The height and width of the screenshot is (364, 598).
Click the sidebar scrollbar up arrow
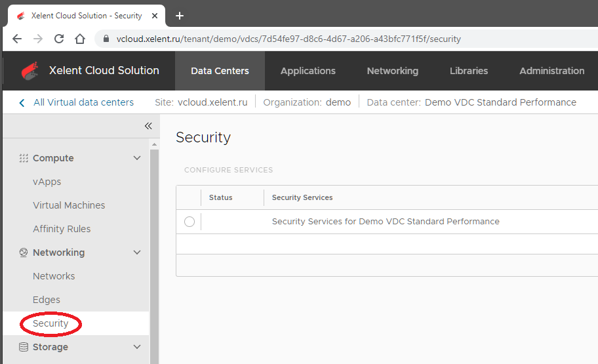click(154, 144)
